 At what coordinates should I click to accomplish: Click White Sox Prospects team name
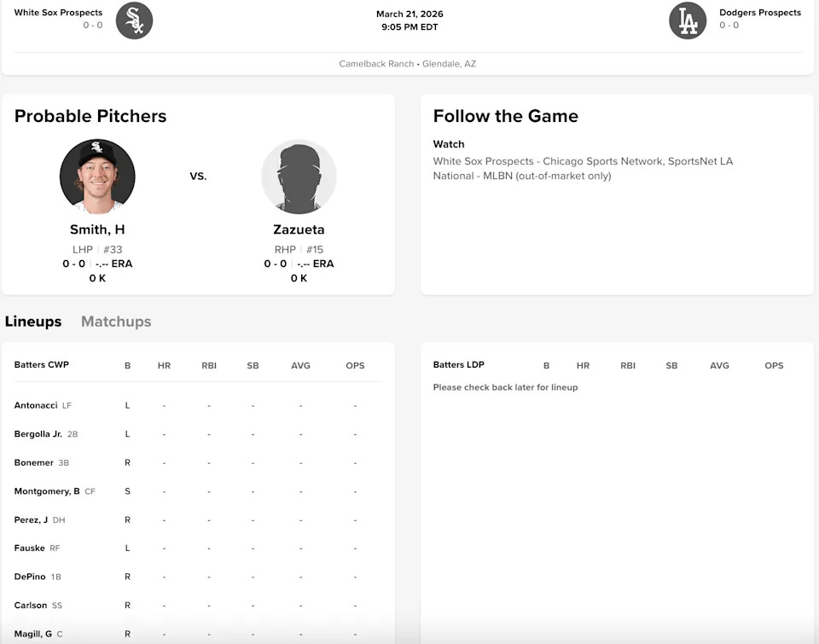[58, 13]
